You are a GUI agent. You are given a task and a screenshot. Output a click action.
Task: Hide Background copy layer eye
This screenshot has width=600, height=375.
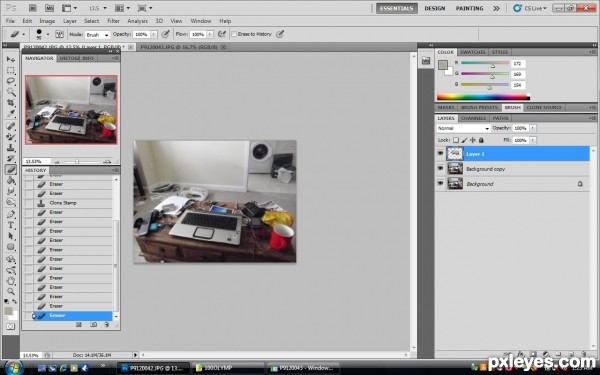pyautogui.click(x=440, y=169)
